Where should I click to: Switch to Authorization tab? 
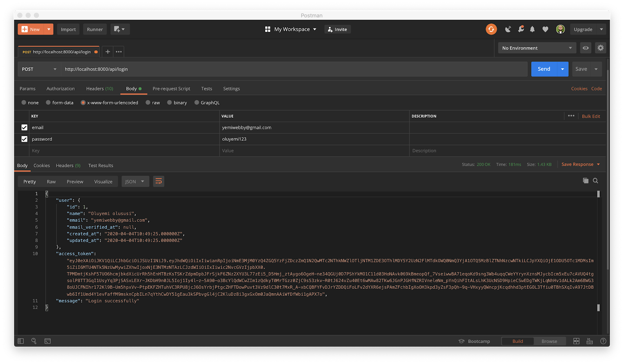[x=60, y=88]
